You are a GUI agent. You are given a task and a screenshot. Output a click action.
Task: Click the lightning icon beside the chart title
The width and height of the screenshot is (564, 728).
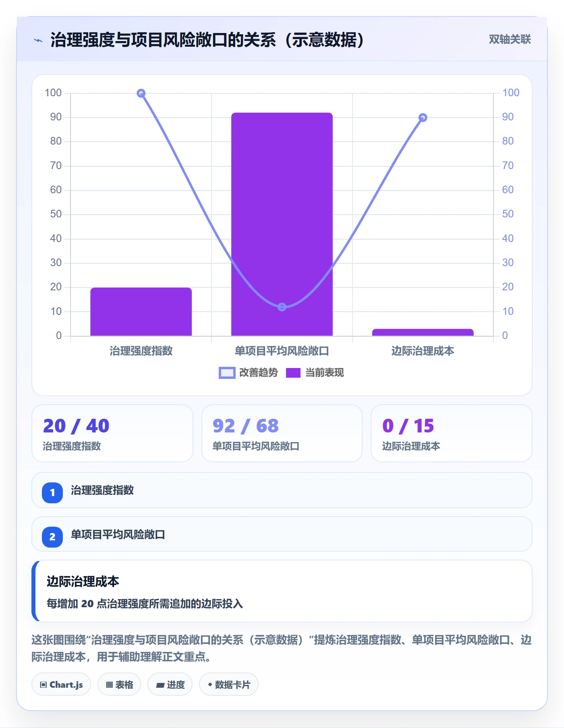pos(38,40)
